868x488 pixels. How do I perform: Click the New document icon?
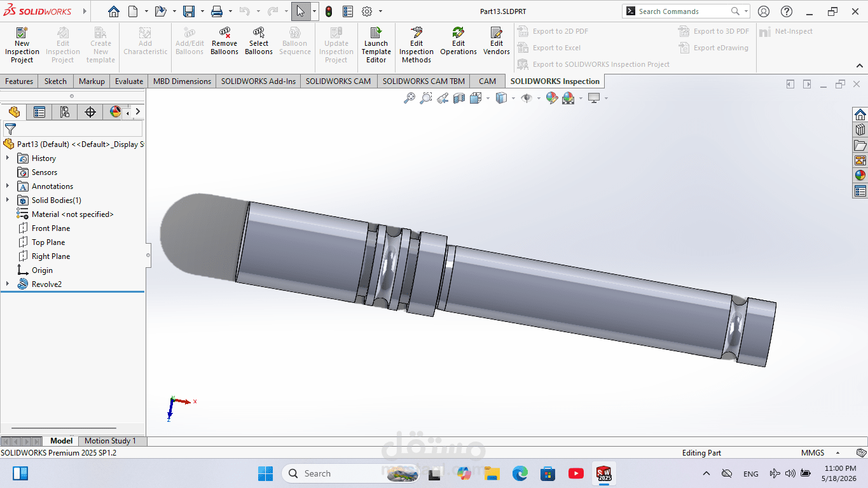133,11
